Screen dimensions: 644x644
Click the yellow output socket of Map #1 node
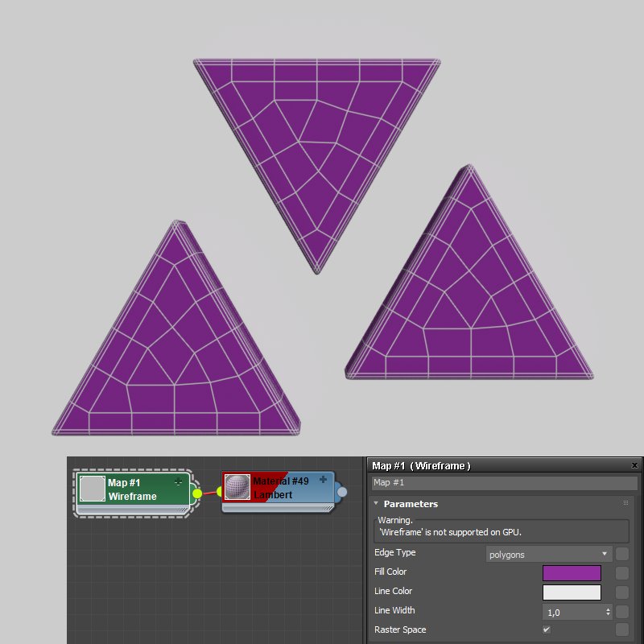tap(197, 493)
